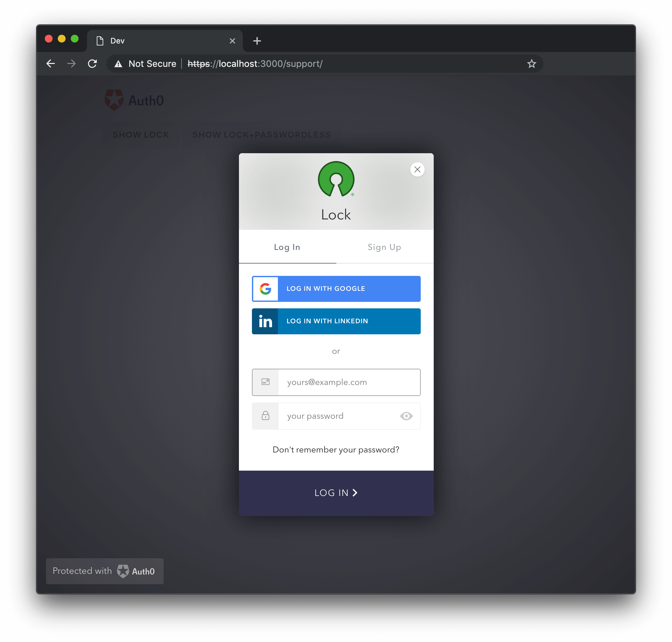
Task: Click the page reload icon
Action: [93, 63]
